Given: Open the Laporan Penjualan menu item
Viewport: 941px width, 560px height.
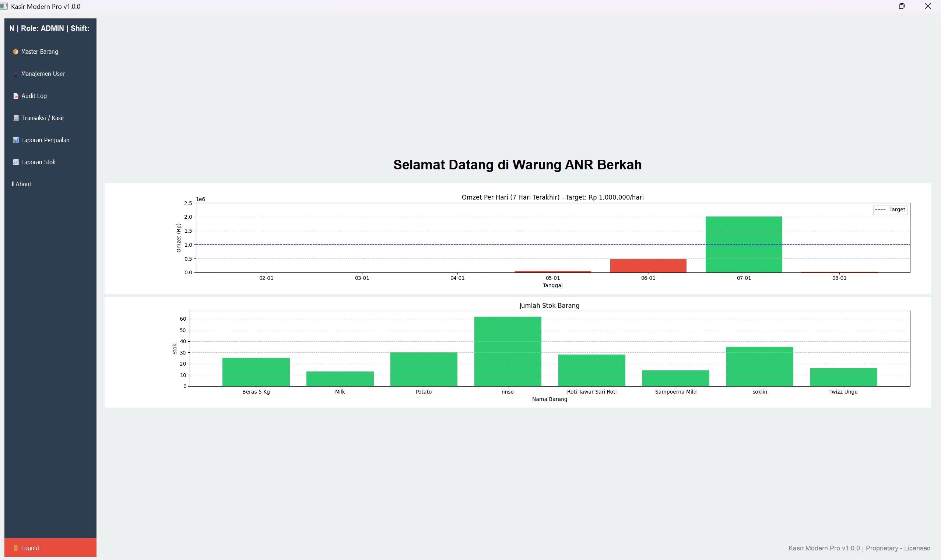Looking at the screenshot, I should (45, 140).
